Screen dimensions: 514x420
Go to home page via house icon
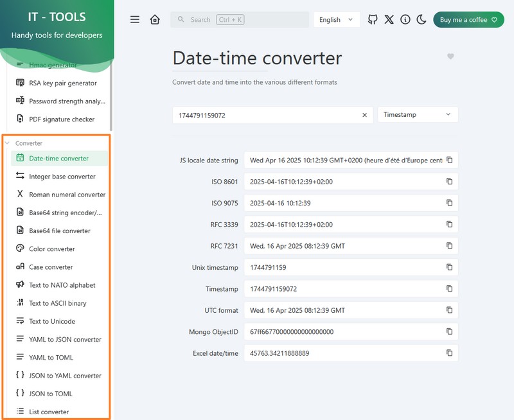(x=155, y=20)
